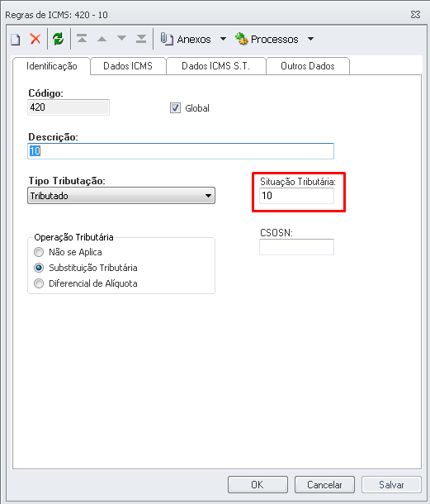Go to next record down arrow
430x504 pixels.
coord(121,38)
